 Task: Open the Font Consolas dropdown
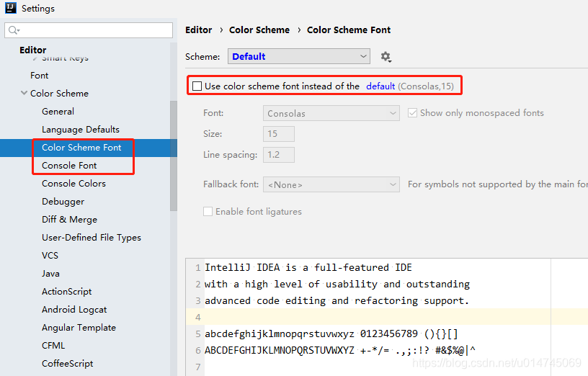click(x=331, y=113)
